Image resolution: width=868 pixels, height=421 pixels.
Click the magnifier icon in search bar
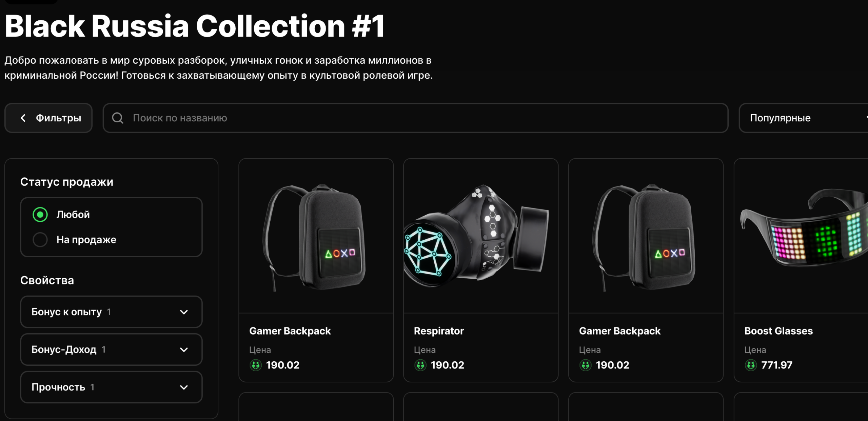point(117,118)
